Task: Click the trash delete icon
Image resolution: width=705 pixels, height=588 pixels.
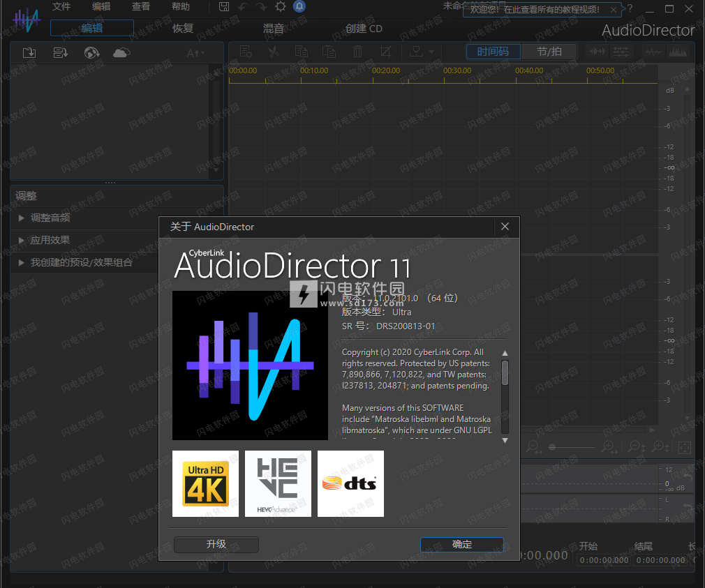Action: (x=357, y=52)
